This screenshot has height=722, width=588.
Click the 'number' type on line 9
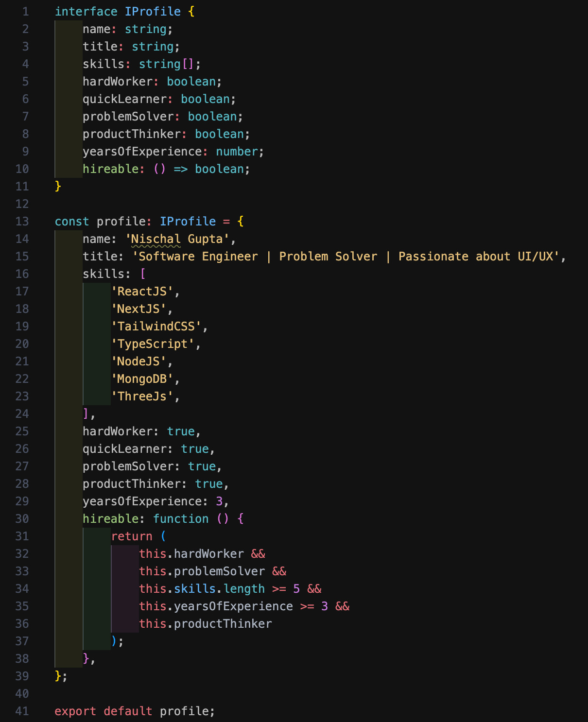237,152
